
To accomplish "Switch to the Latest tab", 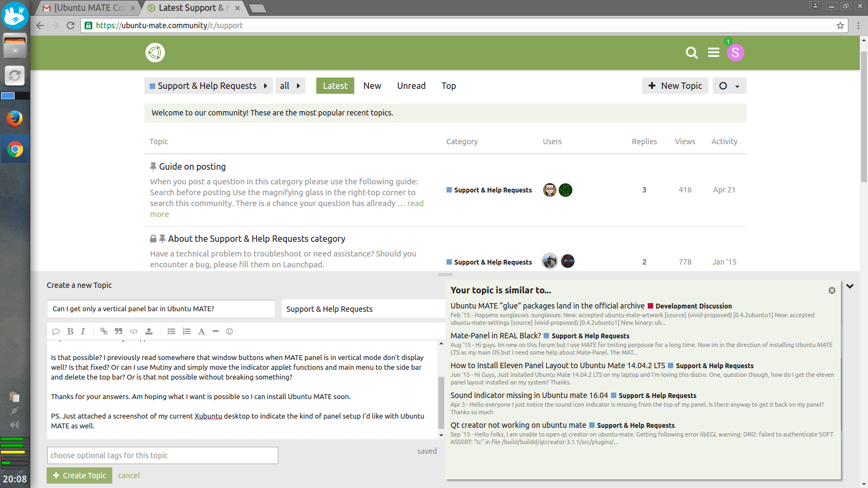I will pos(335,86).
